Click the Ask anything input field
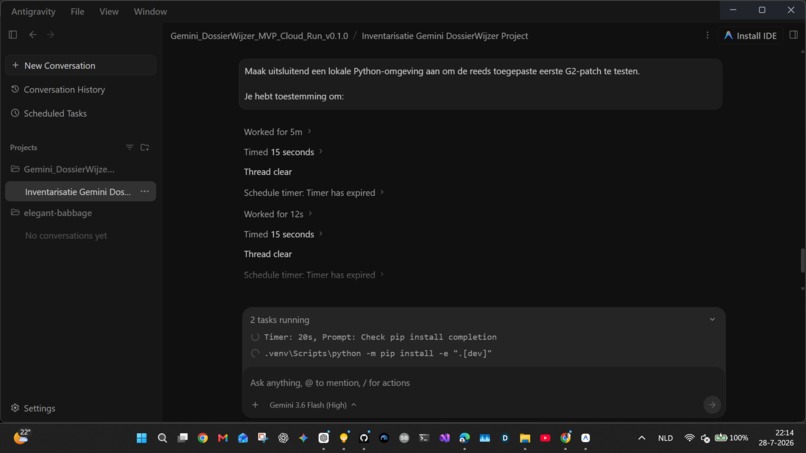 (483, 383)
